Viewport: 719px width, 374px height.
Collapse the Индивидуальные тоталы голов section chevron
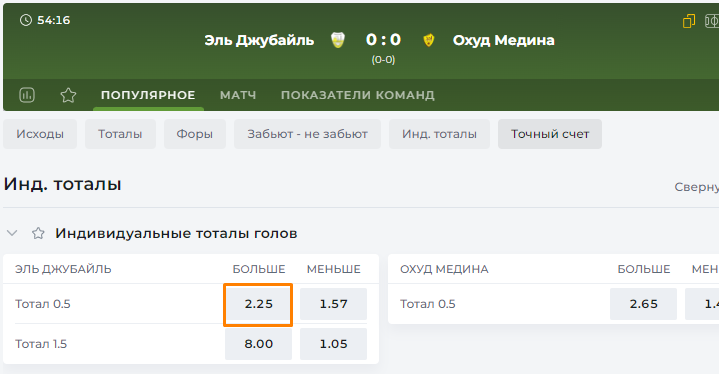(12, 233)
